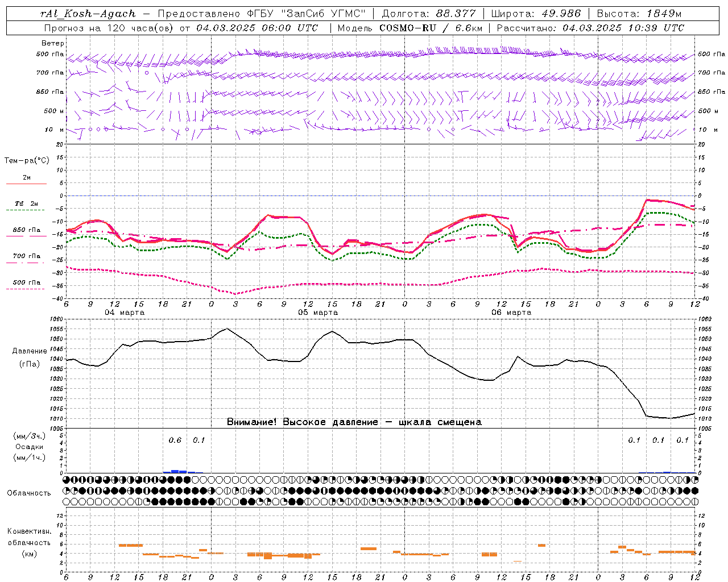728x582 pixels.
Task: Click the 0.6 precipitation amount value
Action: 175,440
